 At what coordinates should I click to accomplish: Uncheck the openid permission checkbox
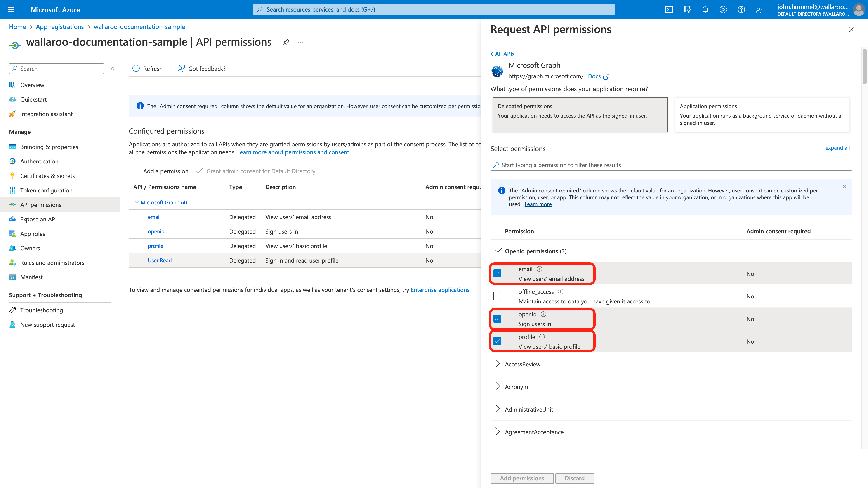coord(497,318)
